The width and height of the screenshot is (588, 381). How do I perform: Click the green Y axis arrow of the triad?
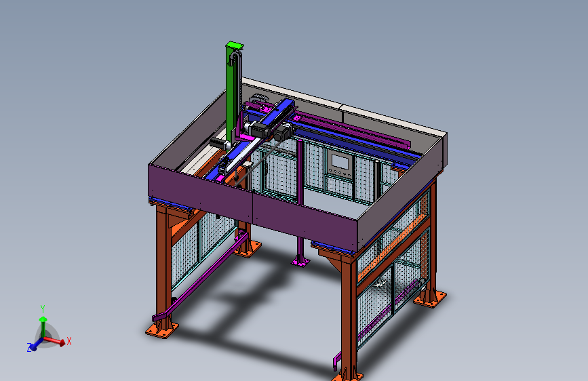tap(43, 327)
